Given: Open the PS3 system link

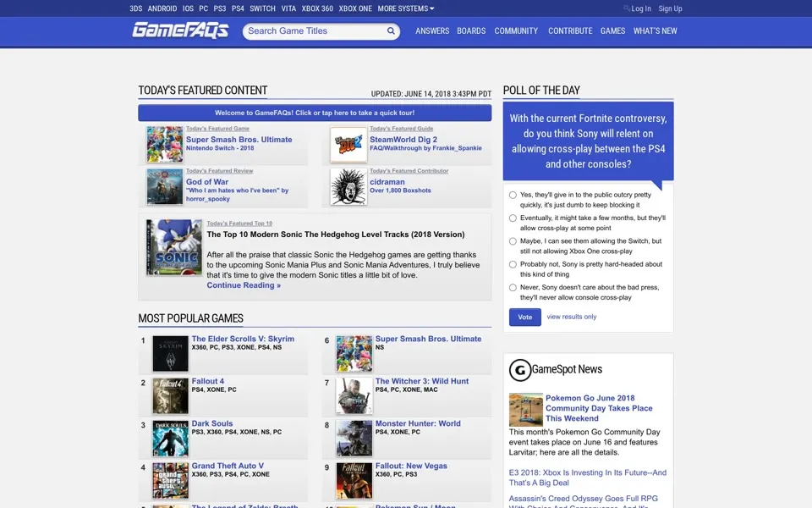Looking at the screenshot, I should [220, 8].
